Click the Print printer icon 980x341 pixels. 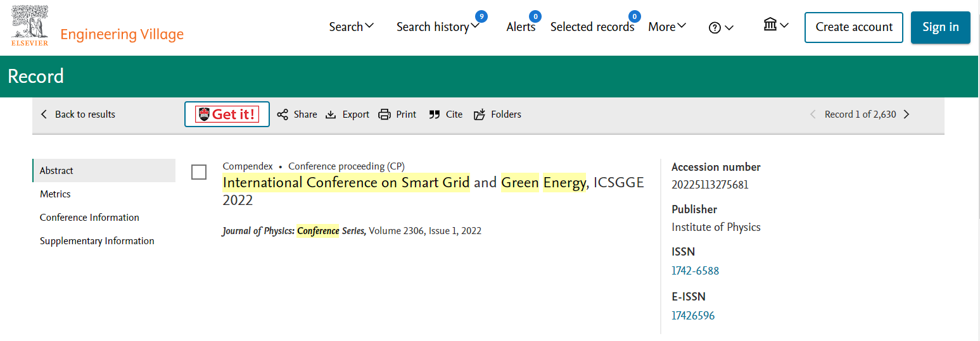pyautogui.click(x=385, y=115)
